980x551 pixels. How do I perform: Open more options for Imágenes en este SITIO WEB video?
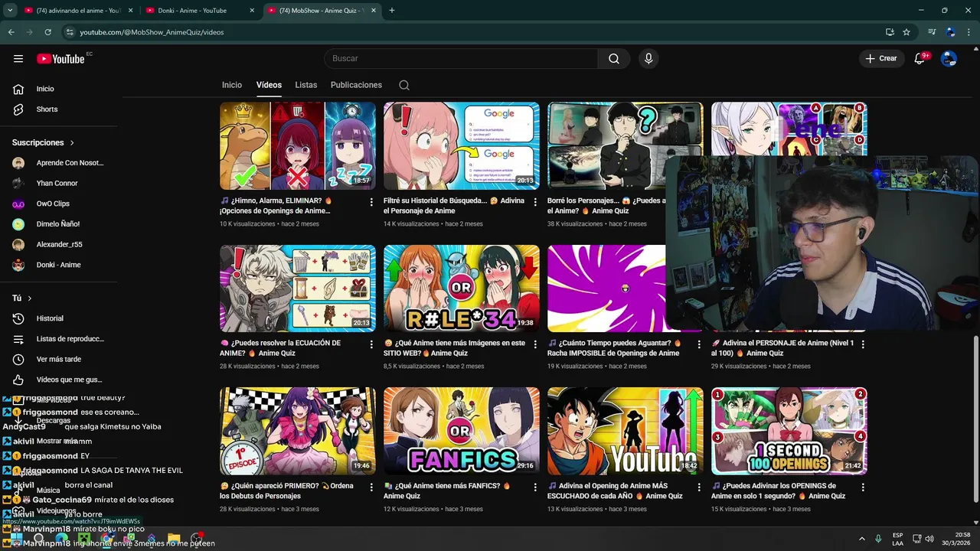point(535,344)
